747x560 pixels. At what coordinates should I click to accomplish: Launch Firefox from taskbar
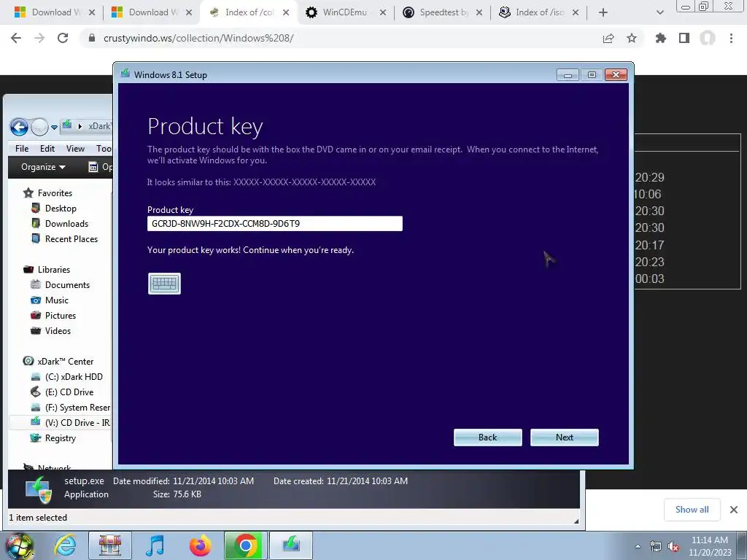point(200,545)
